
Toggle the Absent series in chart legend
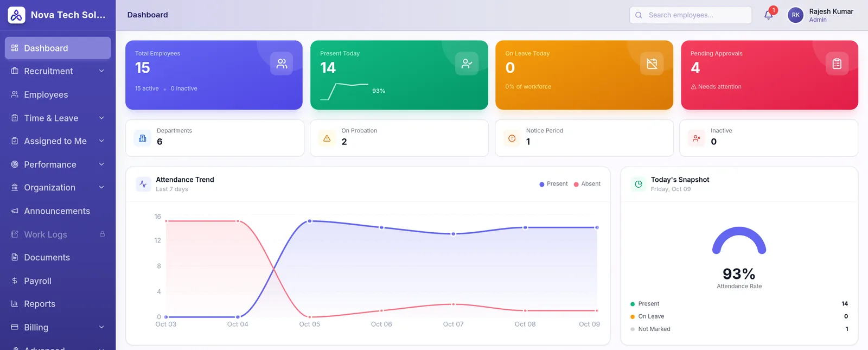pos(587,184)
